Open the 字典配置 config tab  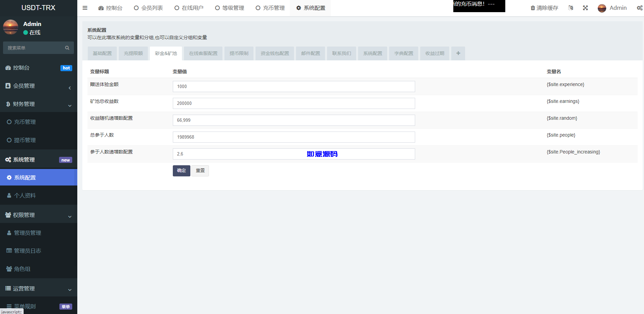(x=404, y=53)
